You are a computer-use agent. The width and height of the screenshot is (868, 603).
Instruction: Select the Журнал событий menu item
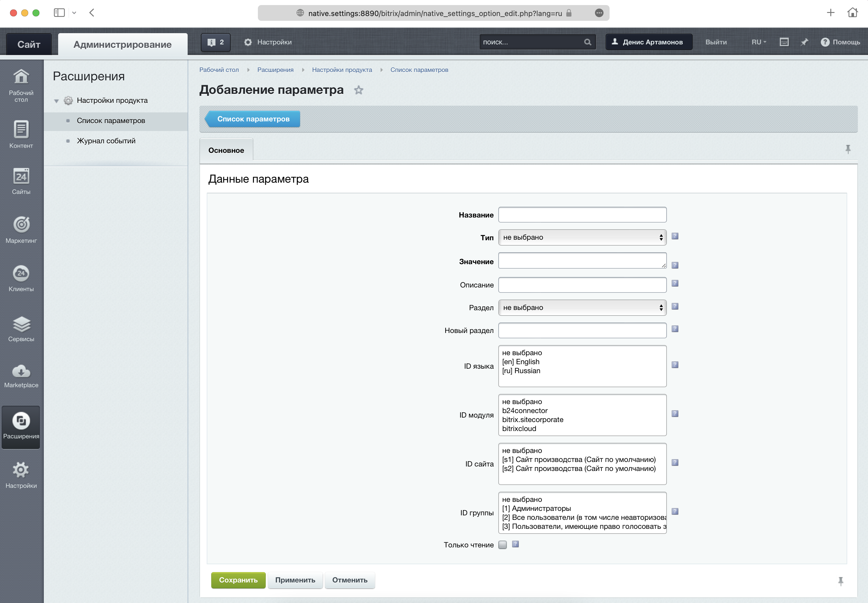click(106, 141)
